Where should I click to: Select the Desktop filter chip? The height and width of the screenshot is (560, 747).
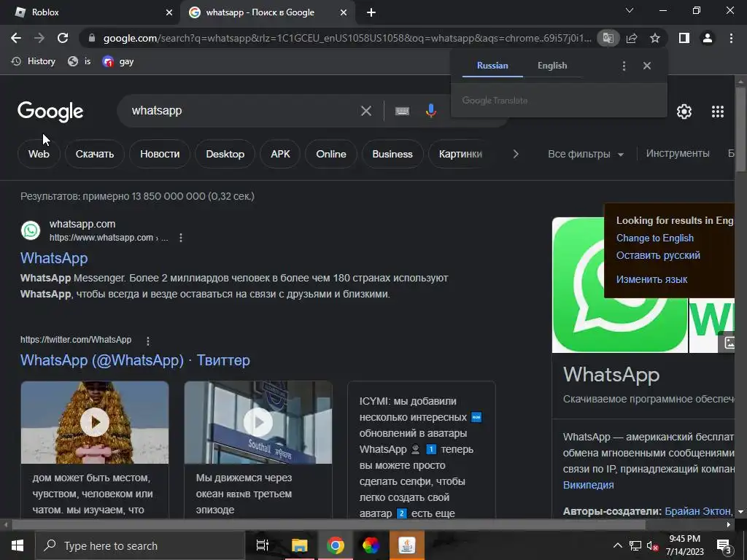point(225,155)
